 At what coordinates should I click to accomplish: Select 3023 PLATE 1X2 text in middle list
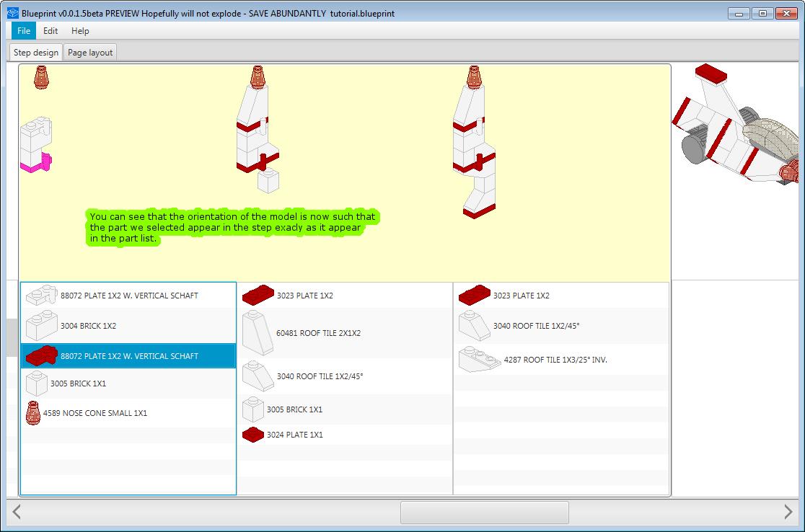[305, 296]
